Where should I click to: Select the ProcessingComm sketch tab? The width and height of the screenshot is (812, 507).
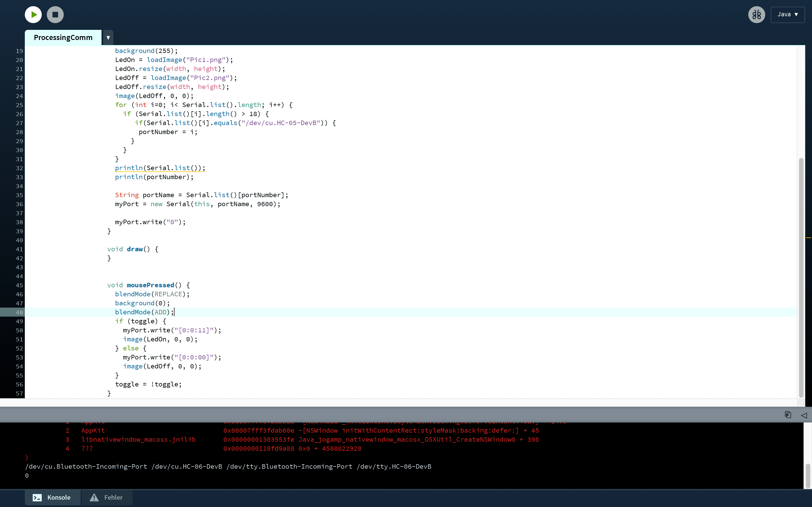tap(63, 37)
